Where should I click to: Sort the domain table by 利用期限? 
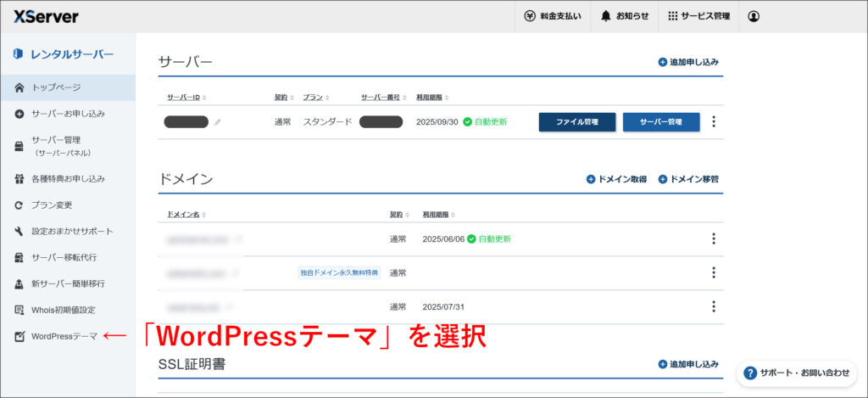pos(438,215)
